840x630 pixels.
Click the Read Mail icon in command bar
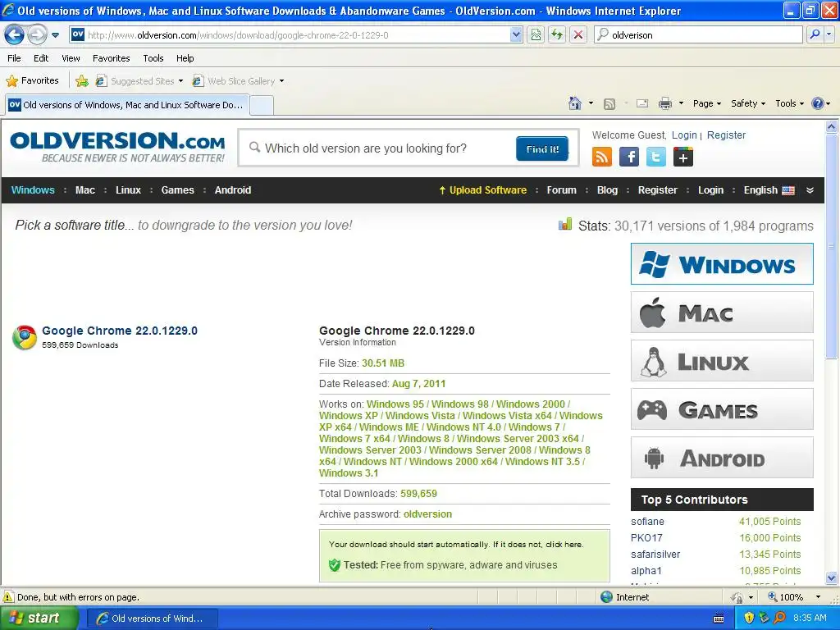pyautogui.click(x=642, y=103)
